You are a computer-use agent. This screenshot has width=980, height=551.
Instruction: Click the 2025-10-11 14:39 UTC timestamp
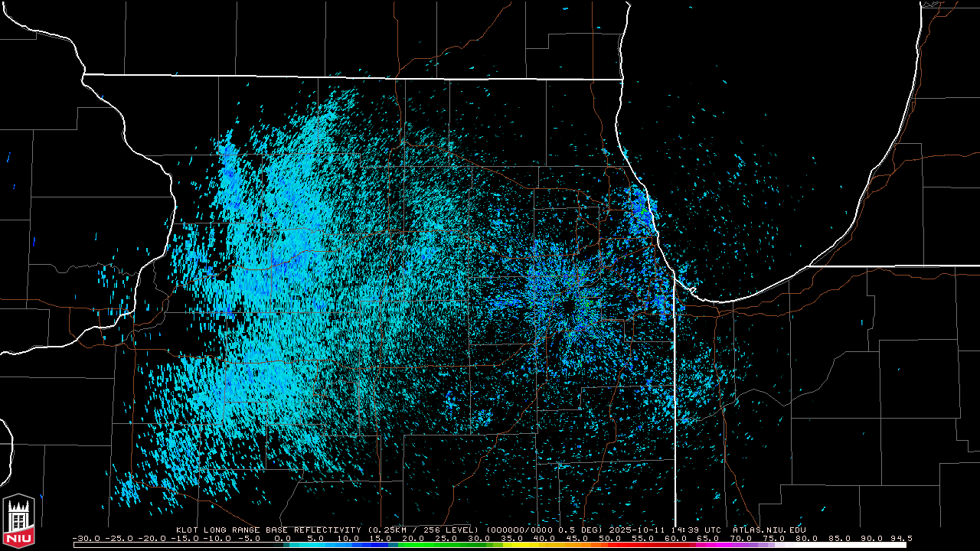tap(663, 530)
